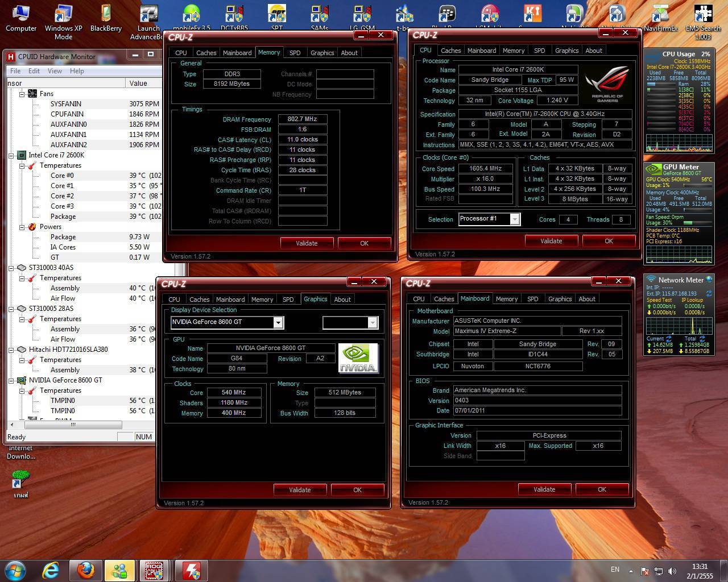Screen dimensions: 728x582
Task: Click the red lightning bolt taskbar button
Action: [191, 570]
